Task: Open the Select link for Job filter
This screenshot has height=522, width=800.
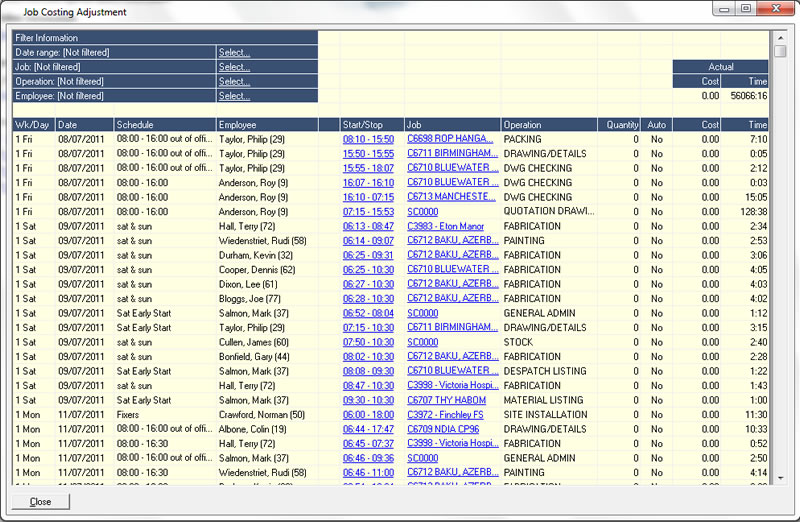Action: [234, 67]
